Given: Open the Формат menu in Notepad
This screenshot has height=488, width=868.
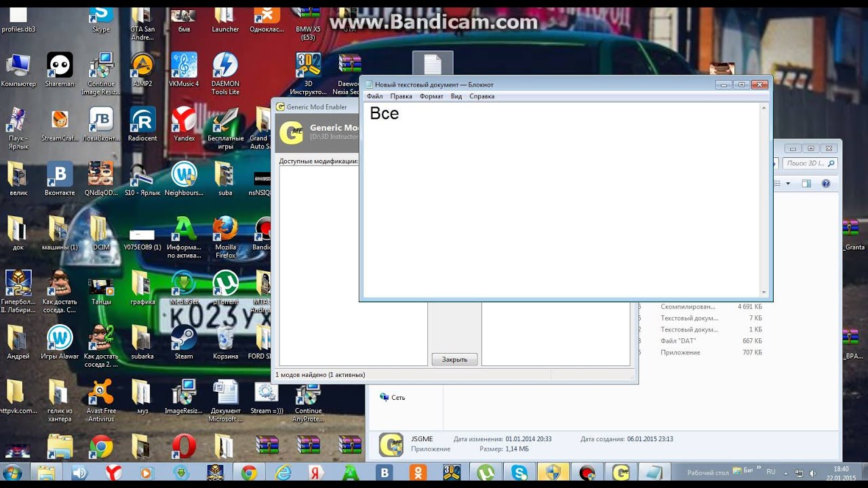Looking at the screenshot, I should click(x=431, y=96).
